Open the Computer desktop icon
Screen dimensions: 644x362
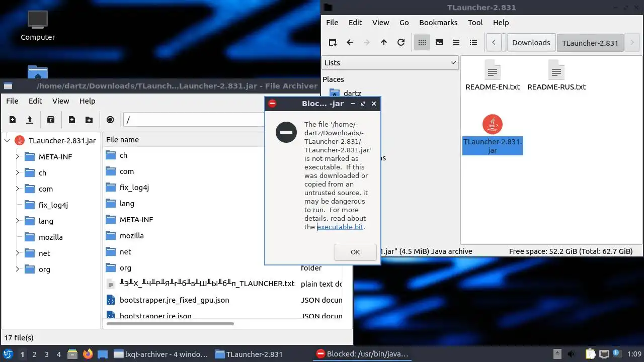38,25
